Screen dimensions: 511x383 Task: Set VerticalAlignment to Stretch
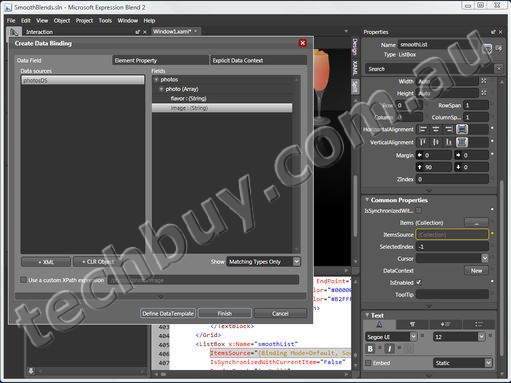tap(462, 142)
